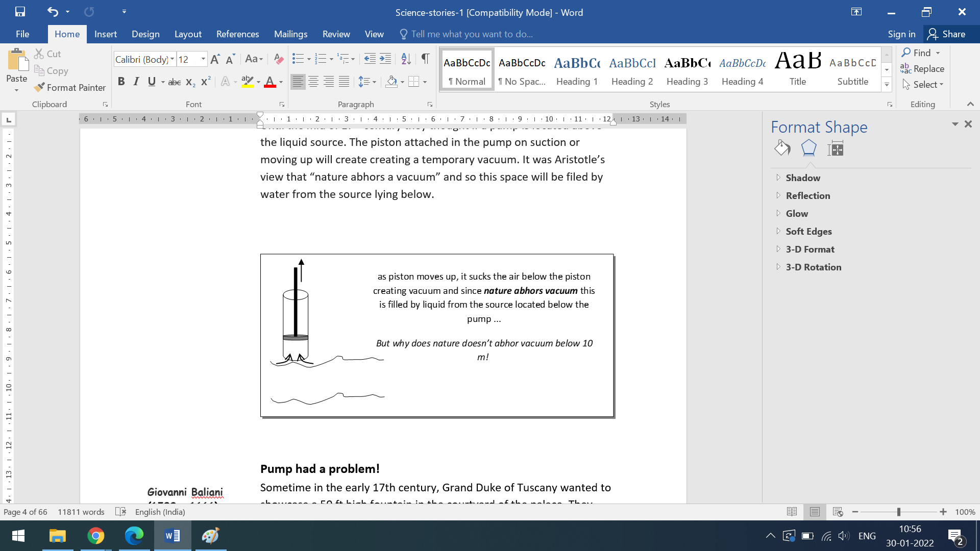Click the Replace button
Viewport: 980px width, 551px height.
click(x=923, y=69)
